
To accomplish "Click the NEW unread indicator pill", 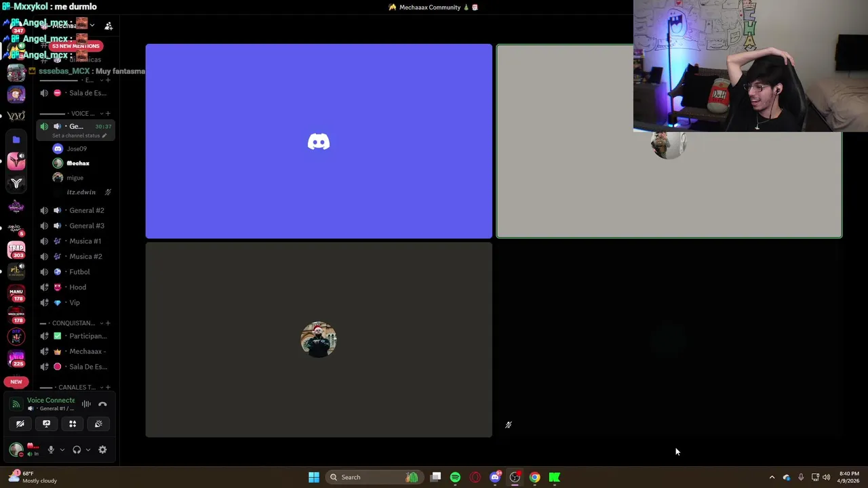I will point(16,382).
